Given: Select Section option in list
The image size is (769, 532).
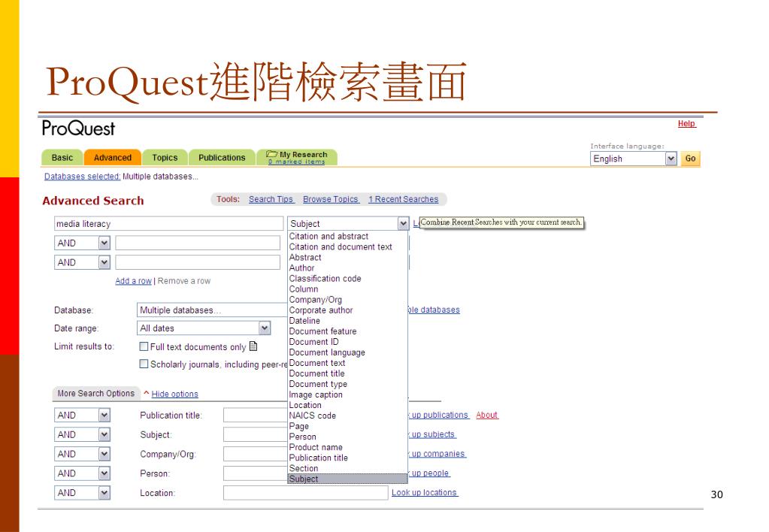Looking at the screenshot, I should tap(347, 468).
